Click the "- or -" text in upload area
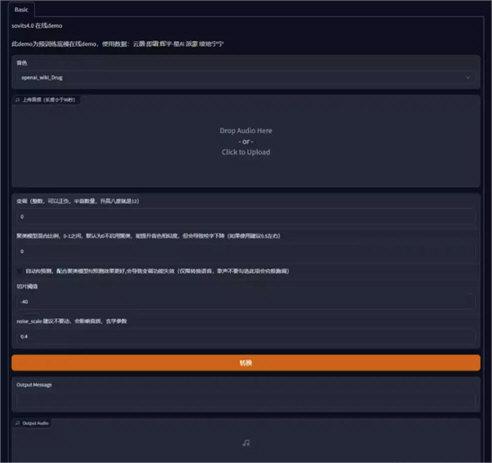This screenshot has width=492, height=463. 246,142
